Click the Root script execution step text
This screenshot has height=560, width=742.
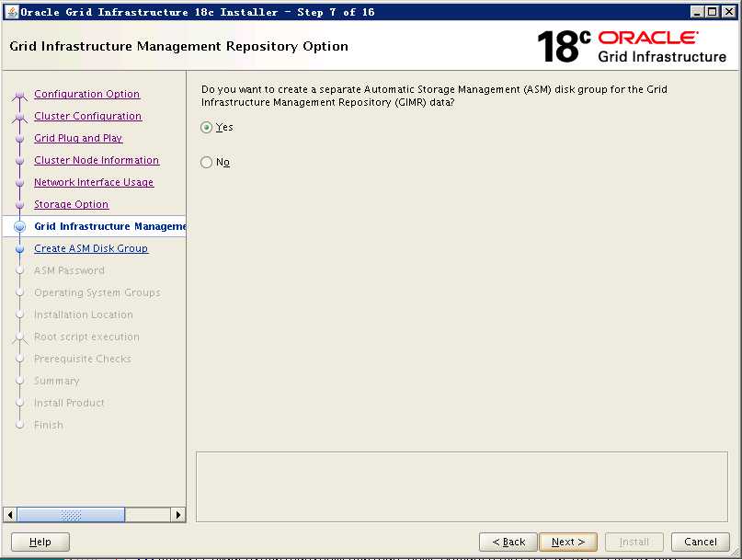point(86,337)
